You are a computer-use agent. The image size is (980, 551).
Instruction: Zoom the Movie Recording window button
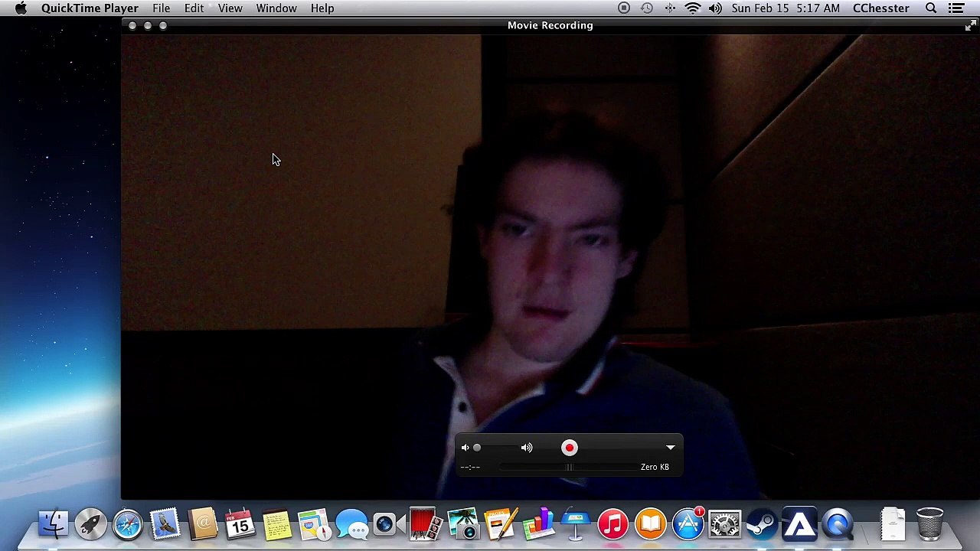point(163,25)
